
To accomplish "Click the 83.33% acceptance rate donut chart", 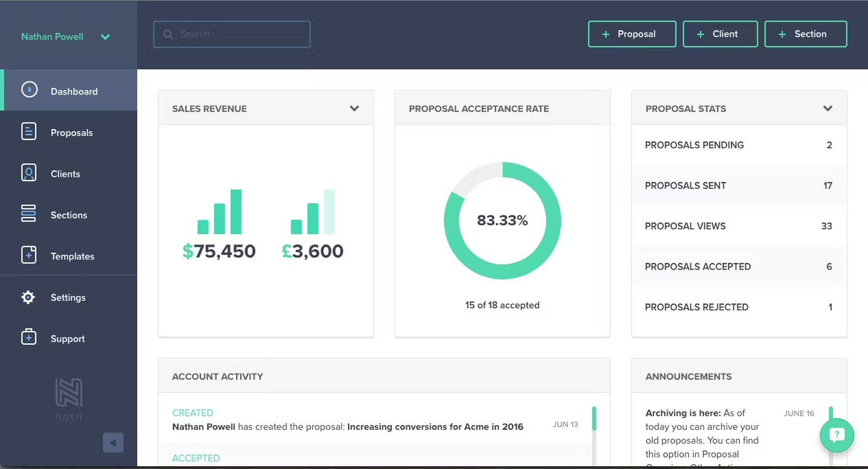I will pos(502,220).
